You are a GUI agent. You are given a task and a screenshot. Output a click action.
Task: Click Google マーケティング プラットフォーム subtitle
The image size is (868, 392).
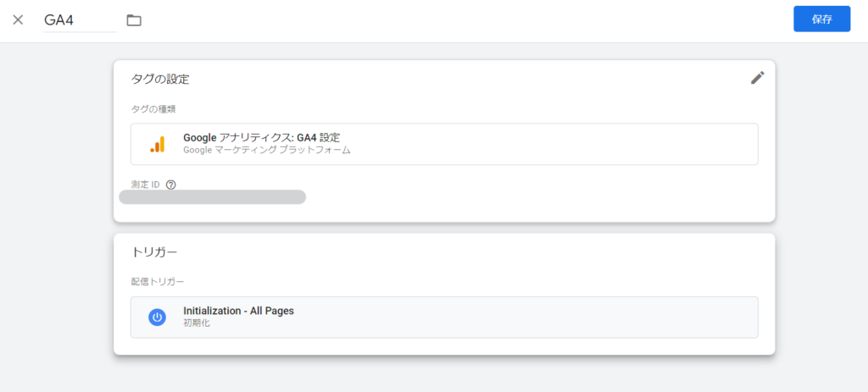click(267, 150)
